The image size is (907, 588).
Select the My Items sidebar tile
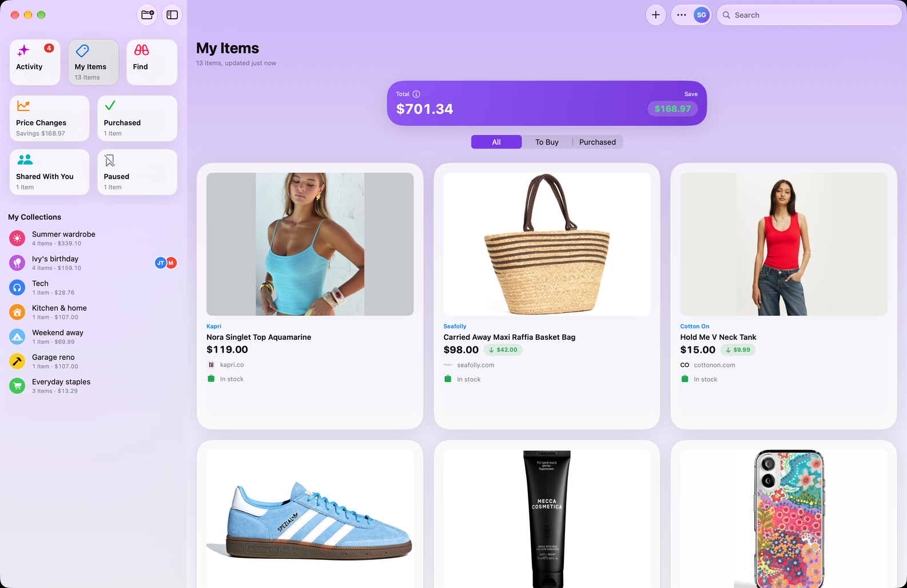pyautogui.click(x=93, y=62)
